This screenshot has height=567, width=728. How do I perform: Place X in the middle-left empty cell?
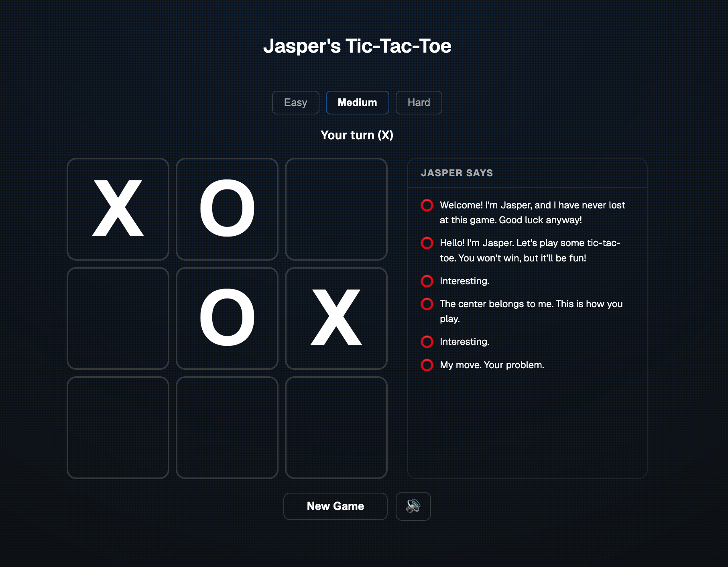pyautogui.click(x=117, y=318)
